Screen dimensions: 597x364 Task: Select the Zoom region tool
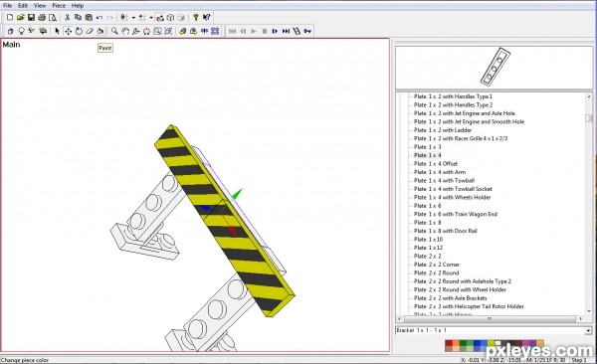point(157,31)
